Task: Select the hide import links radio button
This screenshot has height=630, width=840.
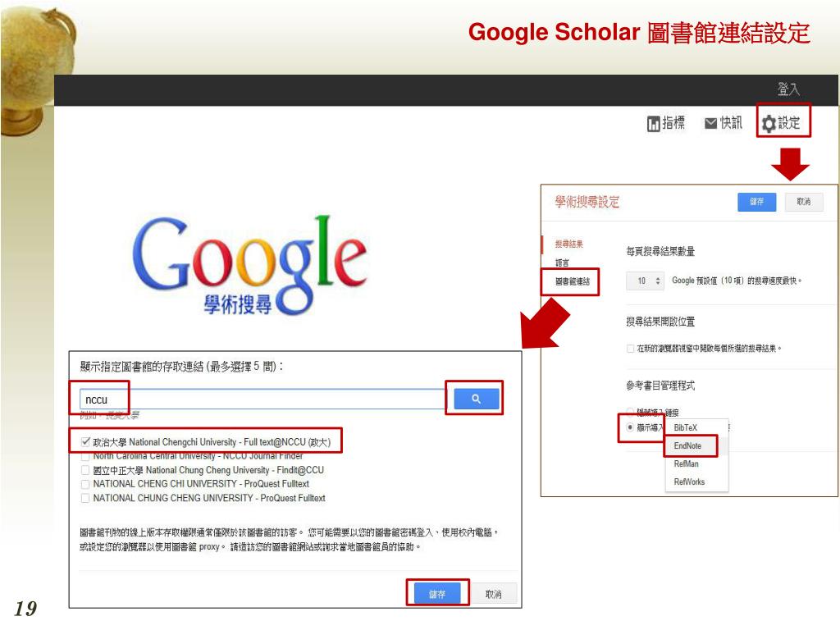Action: click(631, 412)
